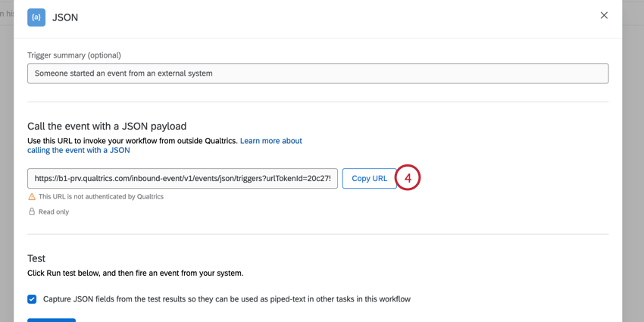Click the orange warning triangle icon
Screen dimensions: 644x322
point(32,197)
